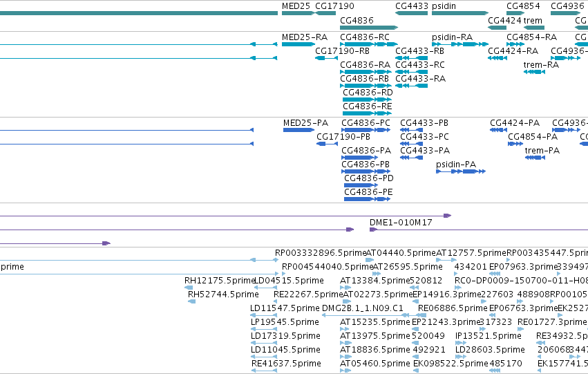The image size is (588, 374).
Task: Click the DMG2B.1_1.N09.C1 label
Action: tap(363, 309)
